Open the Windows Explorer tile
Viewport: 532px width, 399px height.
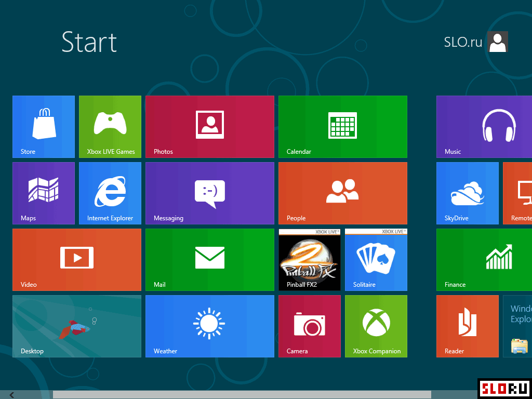(517, 326)
